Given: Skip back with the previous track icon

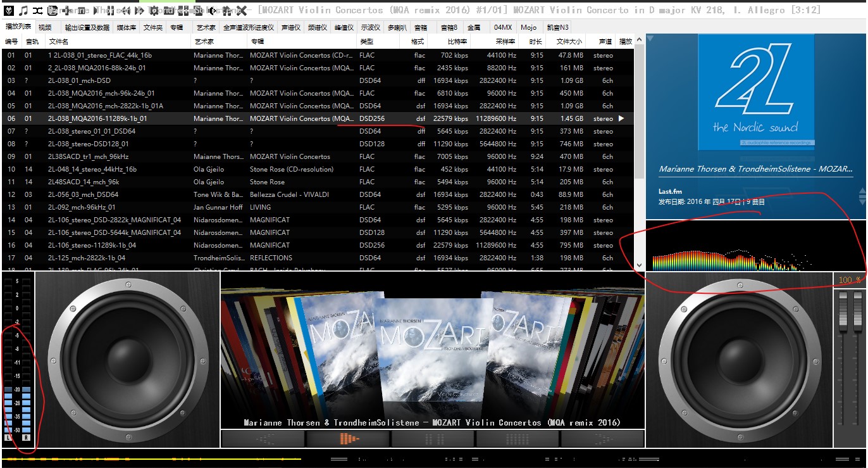Looking at the screenshot, I should tap(126, 10).
